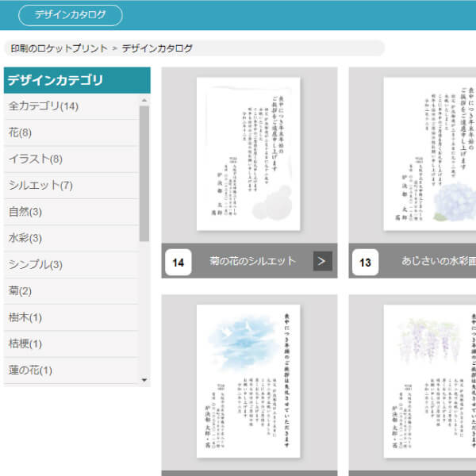The image size is (476, 476).
Task: Select イラスト(8) category
Action: pos(71,159)
